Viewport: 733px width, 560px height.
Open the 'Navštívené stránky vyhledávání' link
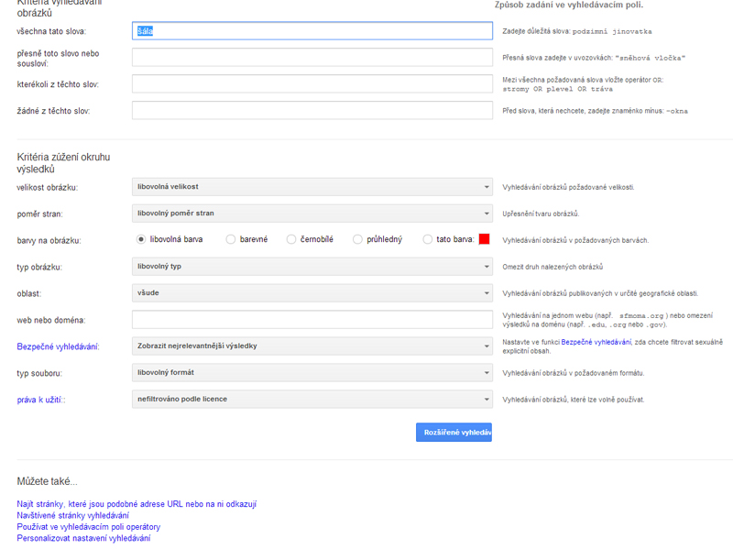pos(73,516)
